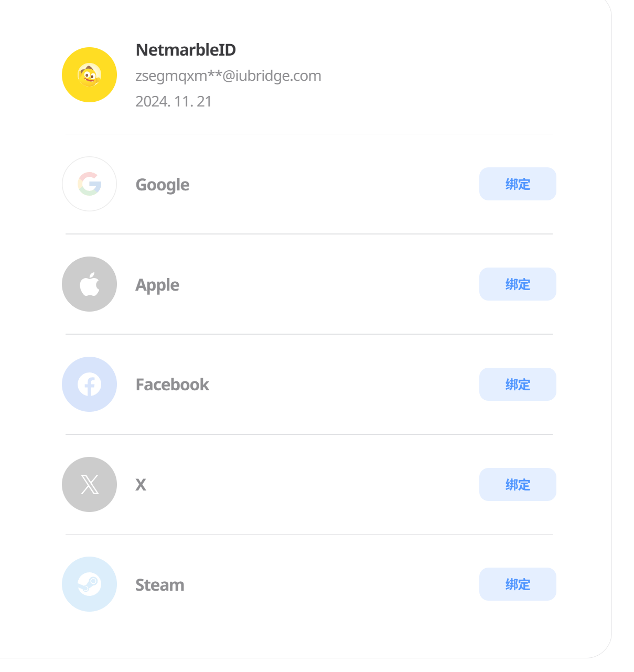This screenshot has height=672, width=634.
Task: Click the Apple account label
Action: click(x=157, y=285)
